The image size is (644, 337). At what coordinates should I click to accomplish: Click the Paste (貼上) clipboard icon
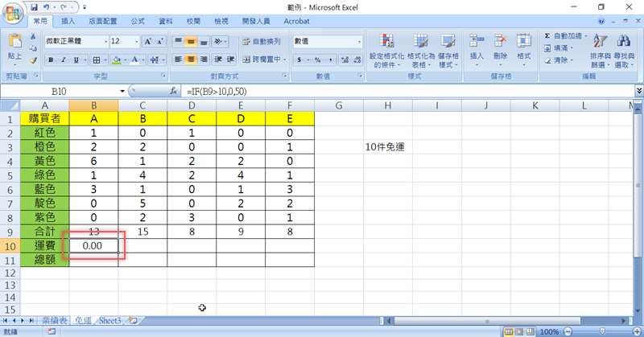point(14,41)
